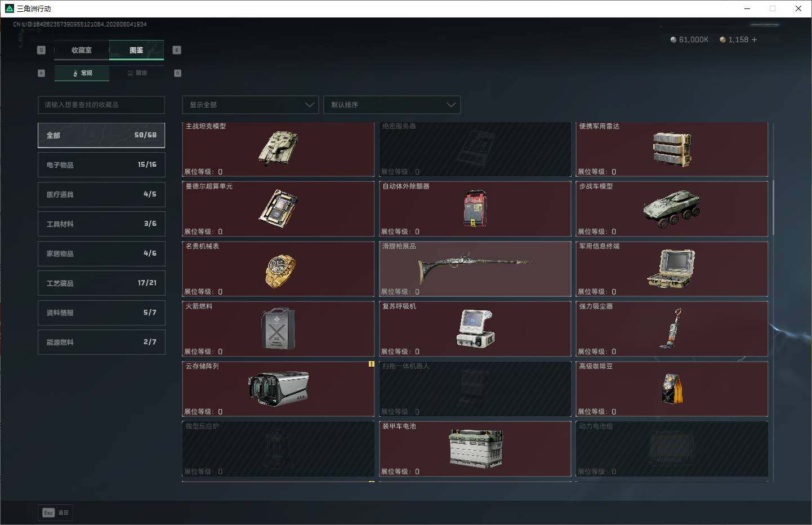Viewport: 812px width, 525px height.
Task: Filter by 家居物品 category
Action: coord(101,253)
